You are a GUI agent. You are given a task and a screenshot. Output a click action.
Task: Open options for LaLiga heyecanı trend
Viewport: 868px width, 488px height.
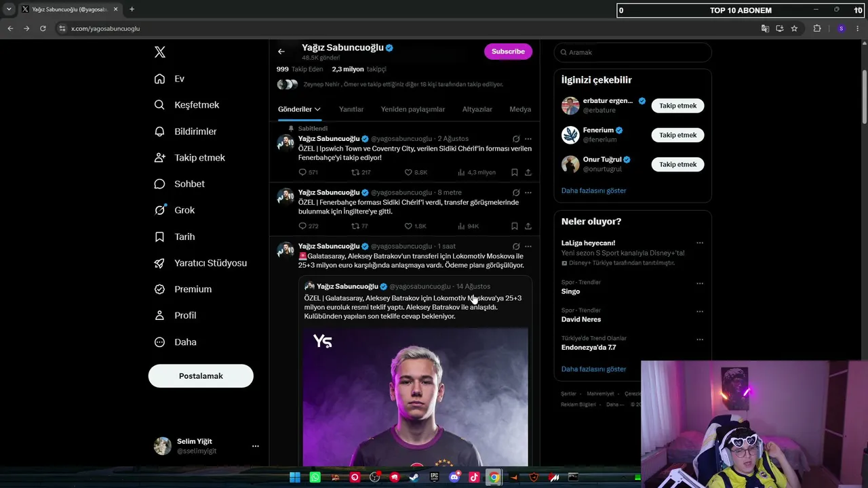click(700, 243)
